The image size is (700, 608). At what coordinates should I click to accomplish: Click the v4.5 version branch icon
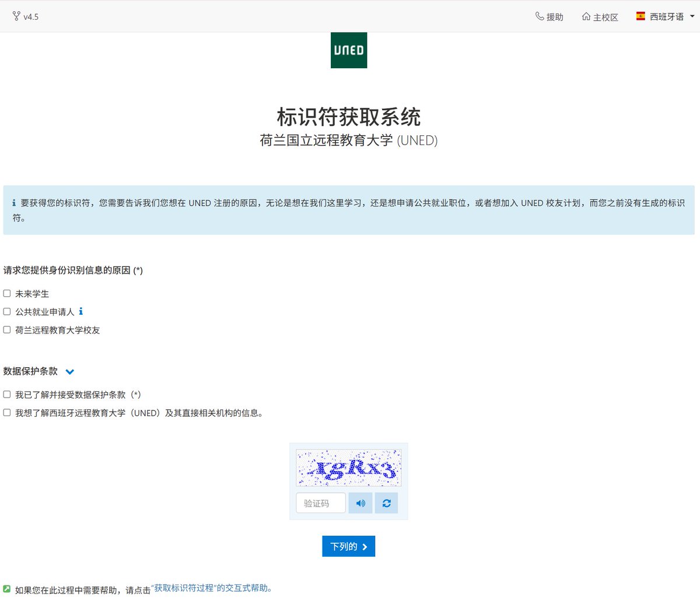point(16,16)
